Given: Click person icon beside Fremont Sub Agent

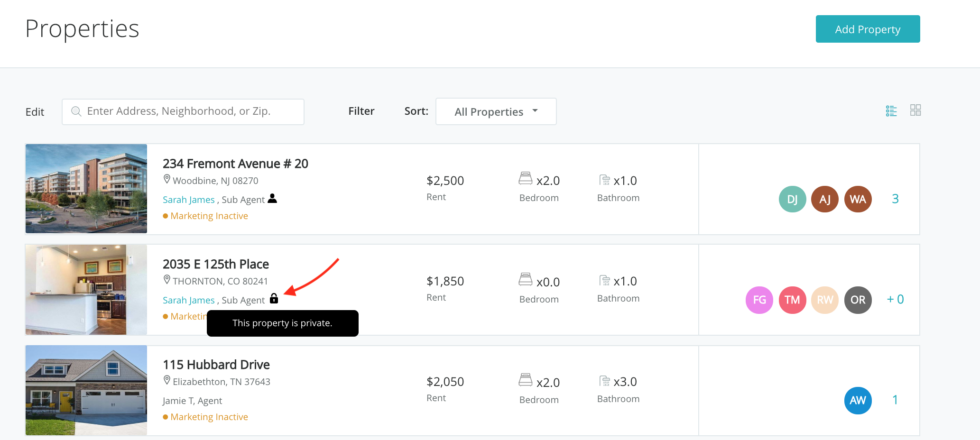Looking at the screenshot, I should click(272, 199).
